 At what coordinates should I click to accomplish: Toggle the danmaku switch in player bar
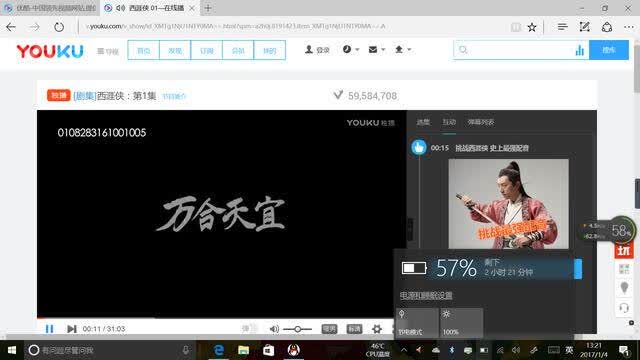(250, 329)
